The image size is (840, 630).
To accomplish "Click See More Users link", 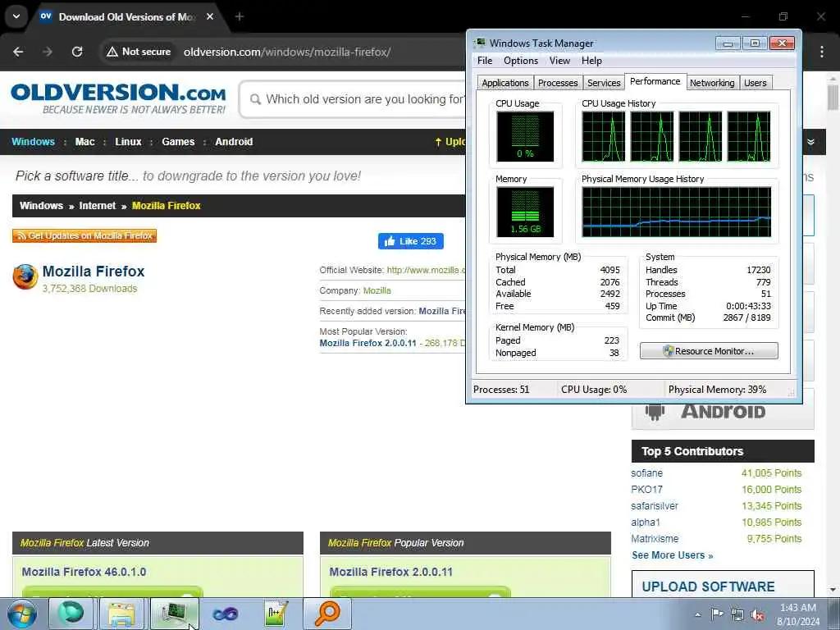I will point(673,555).
